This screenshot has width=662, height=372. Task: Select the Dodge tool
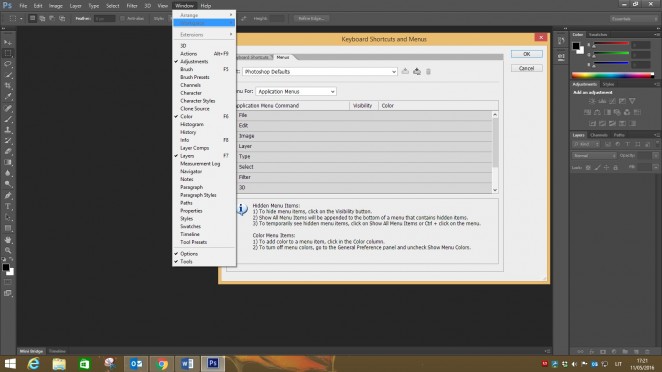pos(8,184)
